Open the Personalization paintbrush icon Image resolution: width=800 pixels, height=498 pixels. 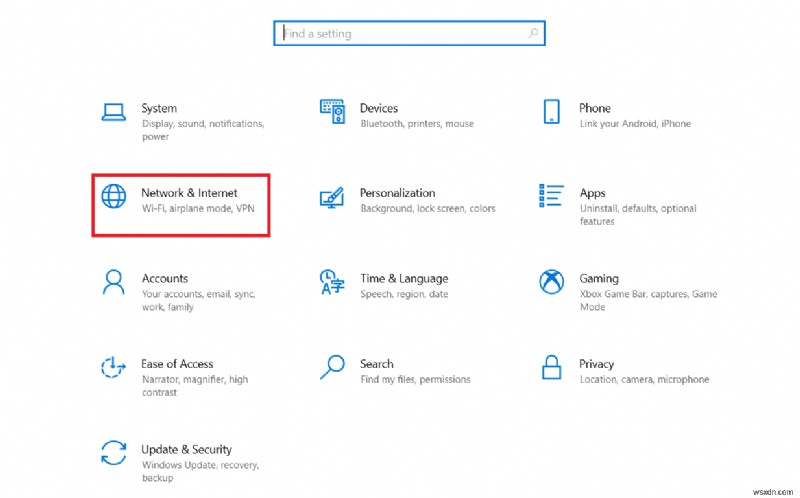coord(332,196)
